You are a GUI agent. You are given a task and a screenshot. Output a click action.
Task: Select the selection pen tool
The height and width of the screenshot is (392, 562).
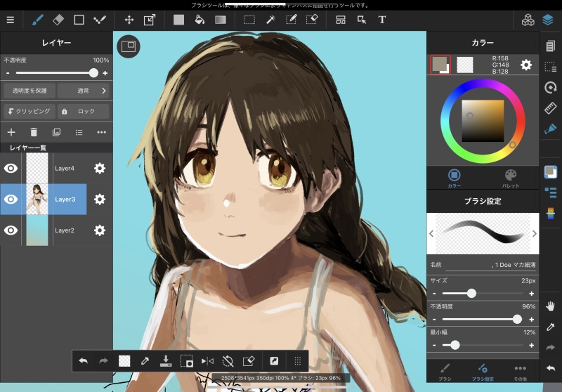click(291, 20)
